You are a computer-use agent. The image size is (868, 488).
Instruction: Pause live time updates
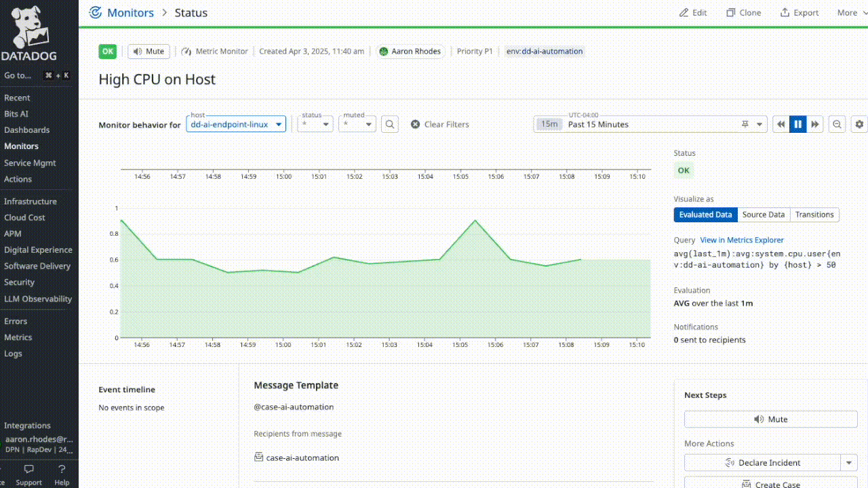pos(798,125)
